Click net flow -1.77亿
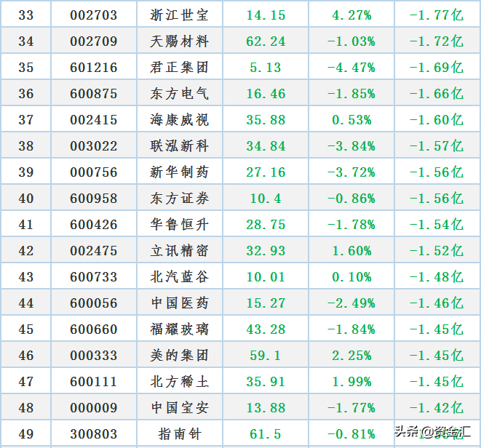The height and width of the screenshot is (448, 481). [x=437, y=15]
